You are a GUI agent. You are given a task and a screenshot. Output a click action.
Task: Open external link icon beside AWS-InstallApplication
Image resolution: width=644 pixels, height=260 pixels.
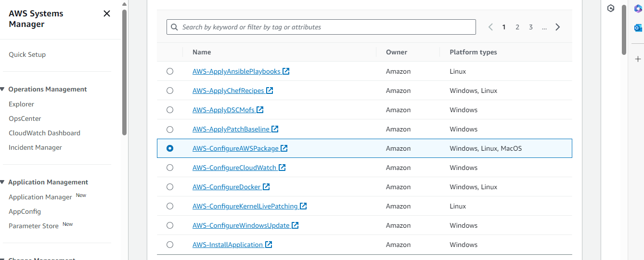(x=269, y=245)
